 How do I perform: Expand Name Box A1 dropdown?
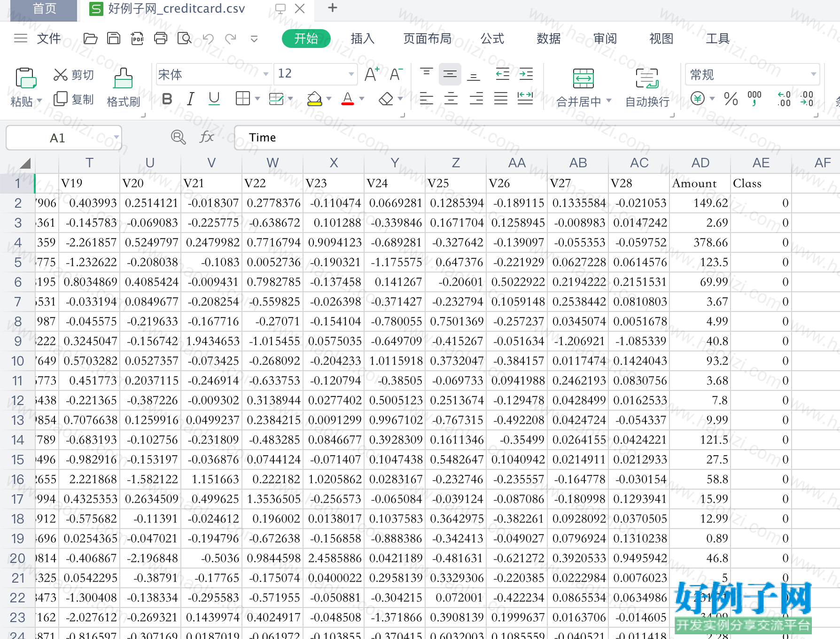coord(116,138)
